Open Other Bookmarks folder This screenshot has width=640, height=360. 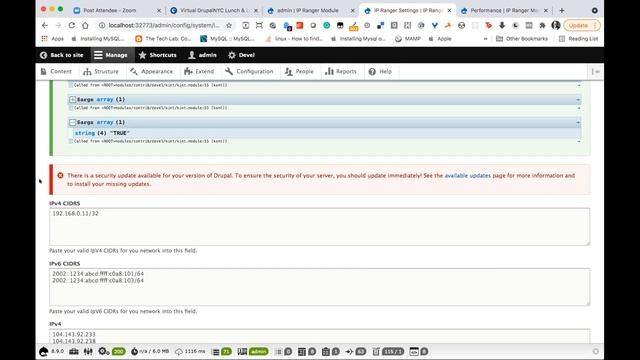coord(522,39)
